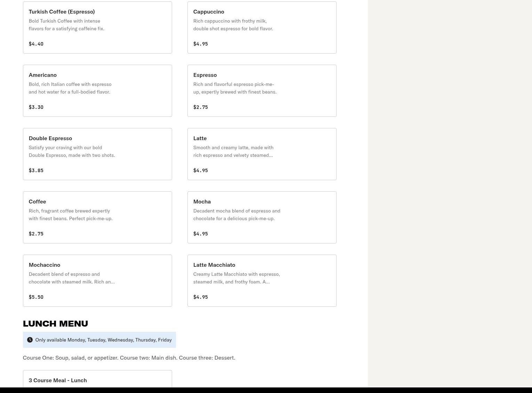
Task: Click the course description text under Lunch Menu
Action: tap(129, 358)
